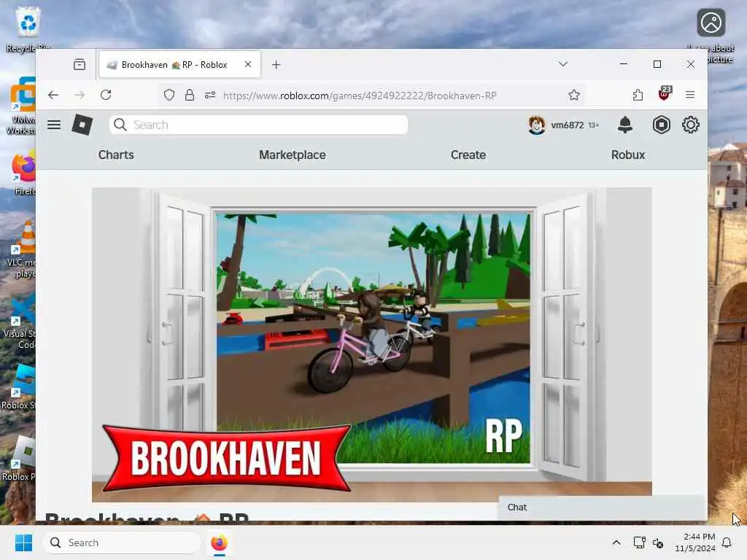Click the Roblox Search input field
The height and width of the screenshot is (560, 747).
point(258,125)
